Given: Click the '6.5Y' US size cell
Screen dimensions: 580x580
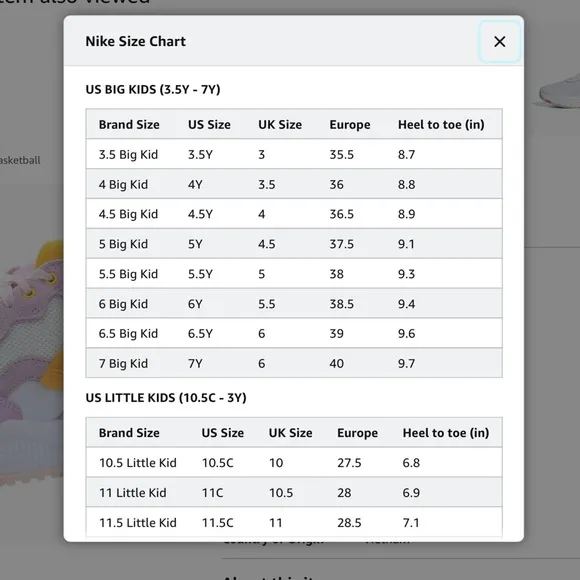Looking at the screenshot, I should click(200, 333).
